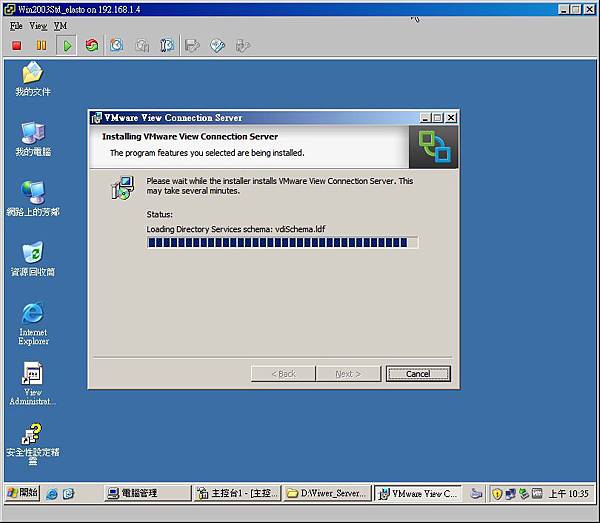Close the VMware View Connection Server dialog
This screenshot has width=600, height=523.
point(452,118)
